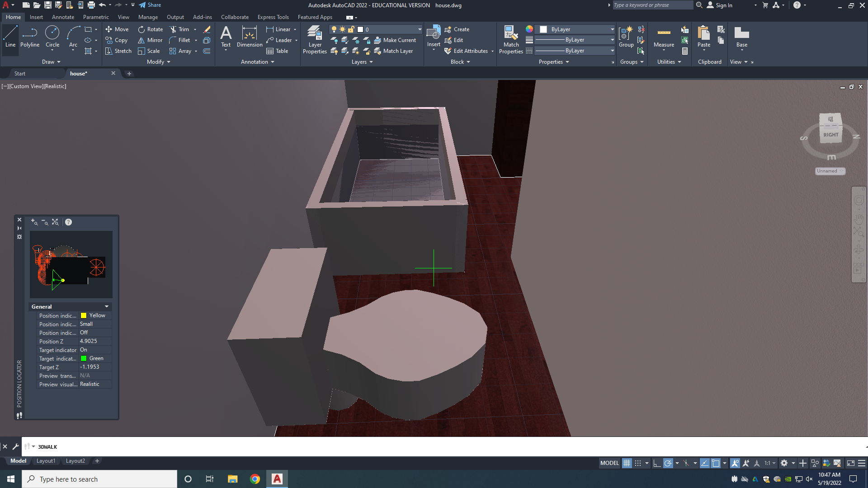Viewport: 868px width, 488px height.
Task: Click zoom extents icon in Position Locator
Action: tap(55, 222)
